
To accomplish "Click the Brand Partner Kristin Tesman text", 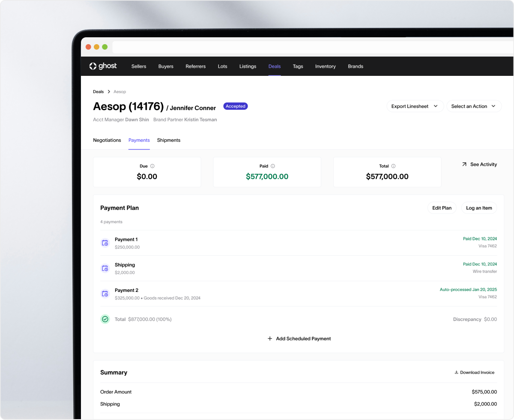I will click(x=185, y=120).
